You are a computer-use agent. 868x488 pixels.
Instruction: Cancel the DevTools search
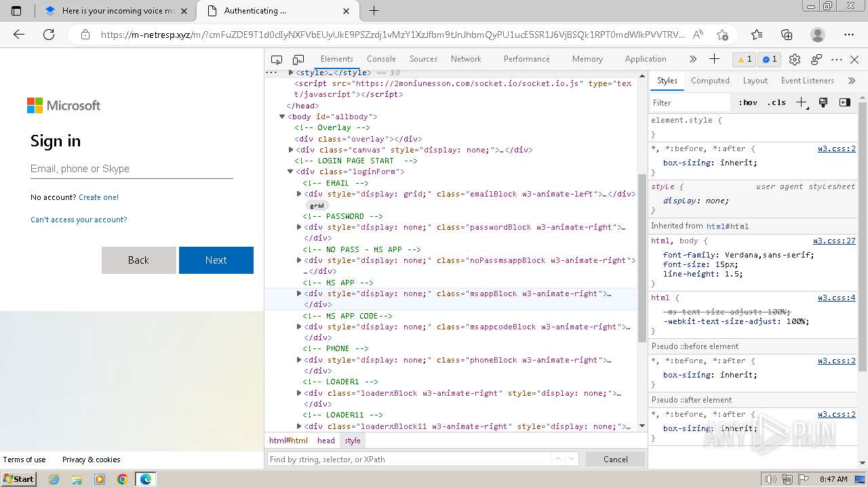coord(615,459)
